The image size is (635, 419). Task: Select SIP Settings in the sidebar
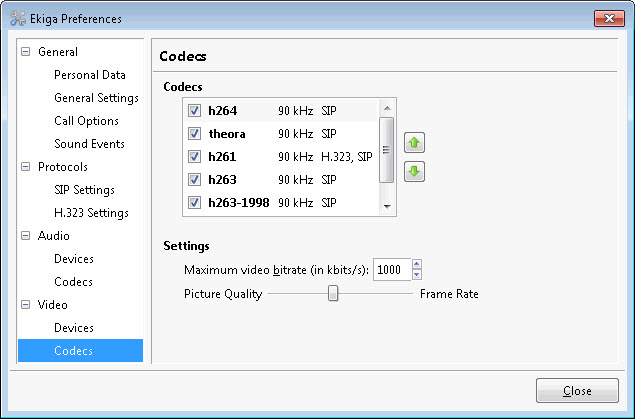tap(84, 190)
